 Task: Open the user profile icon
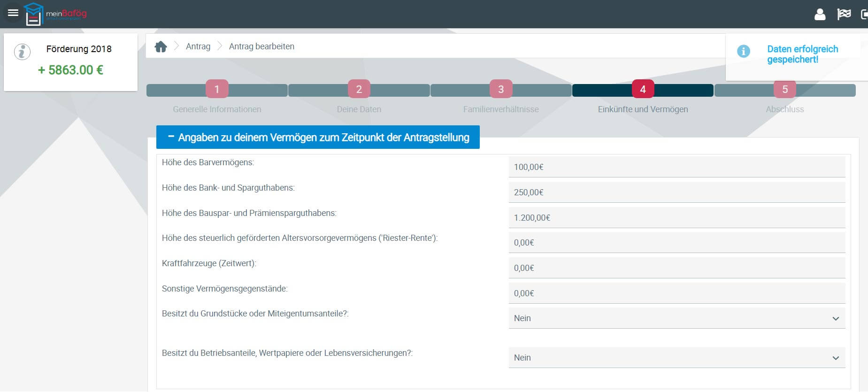point(820,15)
